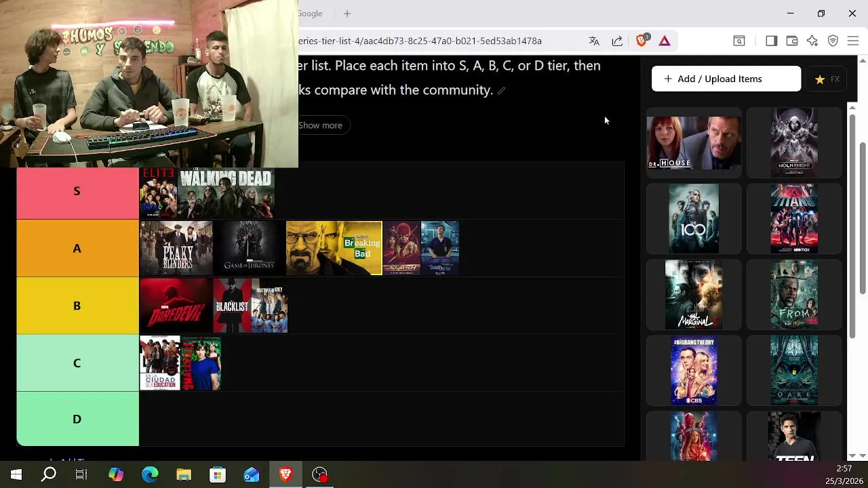Open the browser translate page icon
The height and width of the screenshot is (488, 868).
click(x=594, y=41)
